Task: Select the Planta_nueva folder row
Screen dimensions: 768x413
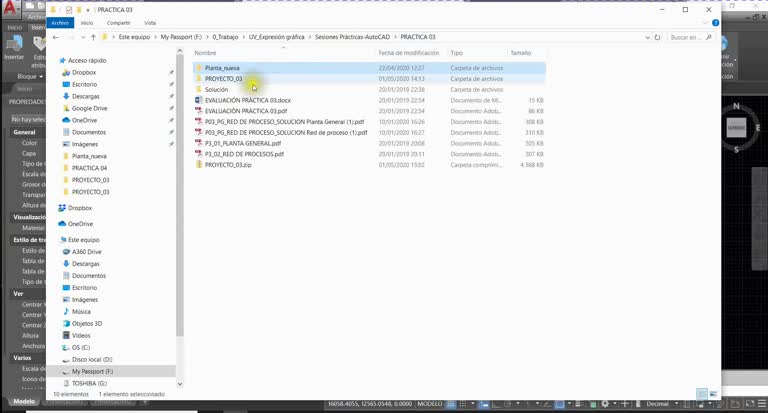Action: pyautogui.click(x=369, y=68)
